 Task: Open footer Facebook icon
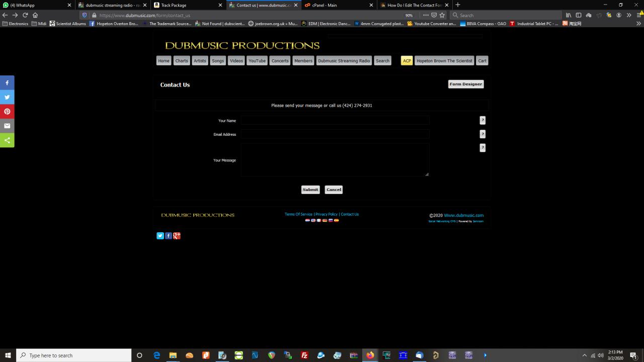(169, 235)
